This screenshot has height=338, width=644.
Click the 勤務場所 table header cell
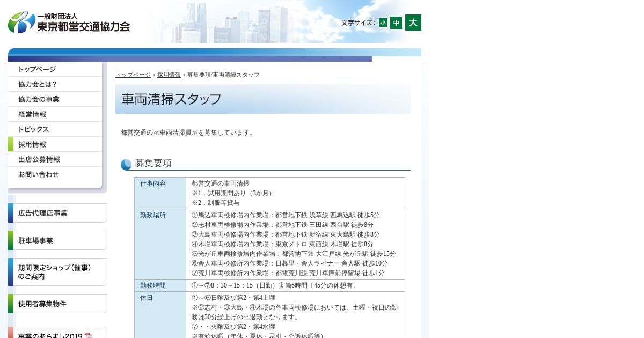pos(160,244)
